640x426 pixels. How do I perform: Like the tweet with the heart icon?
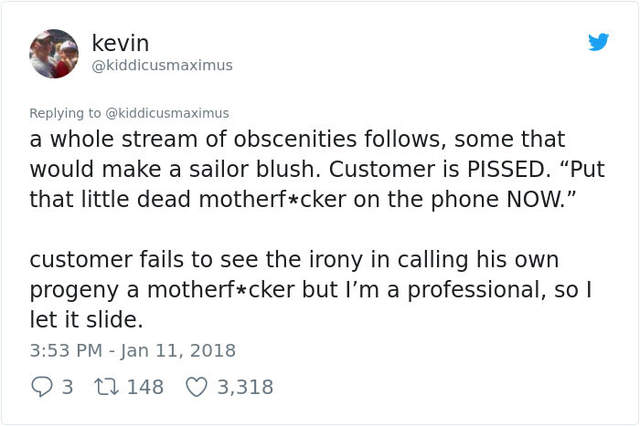click(194, 387)
